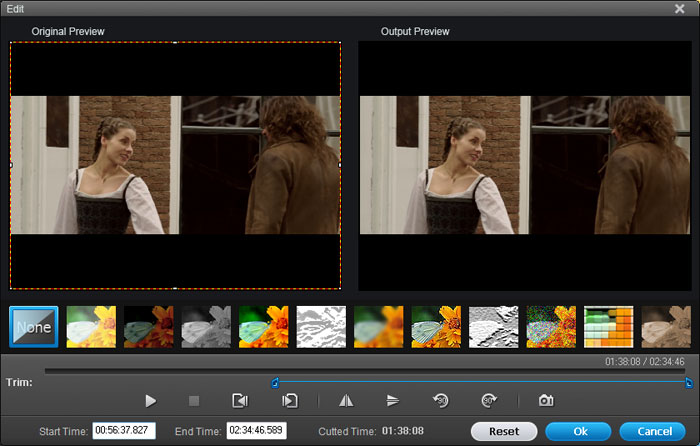This screenshot has height=446, width=700.
Task: Set trim start point marker icon
Action: pyautogui.click(x=240, y=401)
